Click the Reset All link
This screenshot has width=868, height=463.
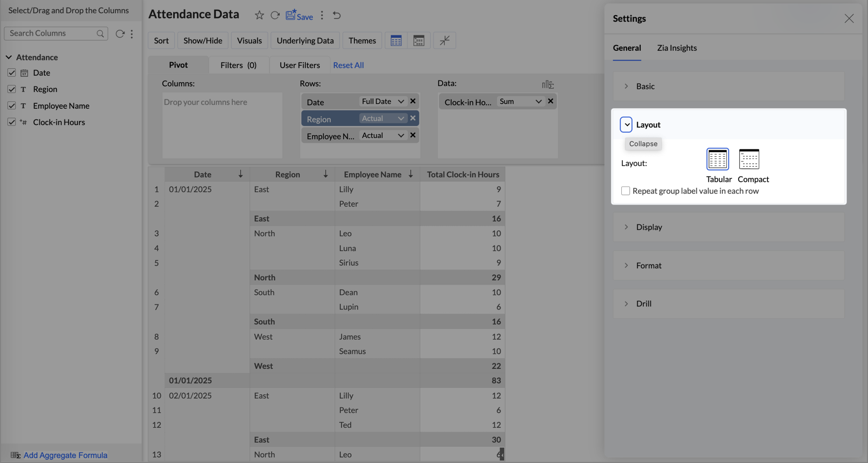(x=348, y=65)
